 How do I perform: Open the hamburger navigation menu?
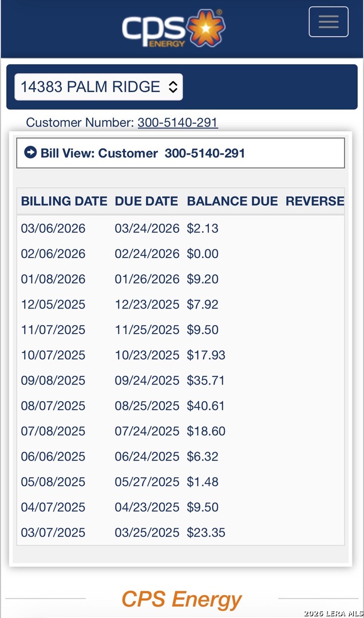pos(328,22)
